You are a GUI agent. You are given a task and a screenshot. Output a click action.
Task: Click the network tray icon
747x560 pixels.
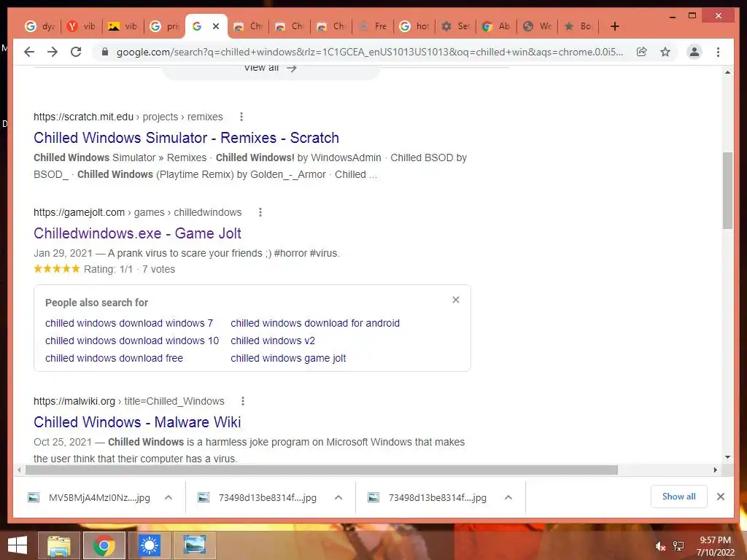678,546
